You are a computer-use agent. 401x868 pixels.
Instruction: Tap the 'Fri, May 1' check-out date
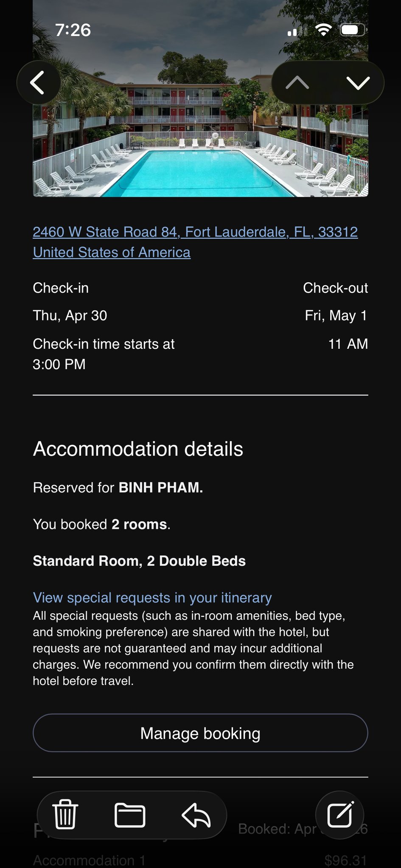pyautogui.click(x=336, y=316)
